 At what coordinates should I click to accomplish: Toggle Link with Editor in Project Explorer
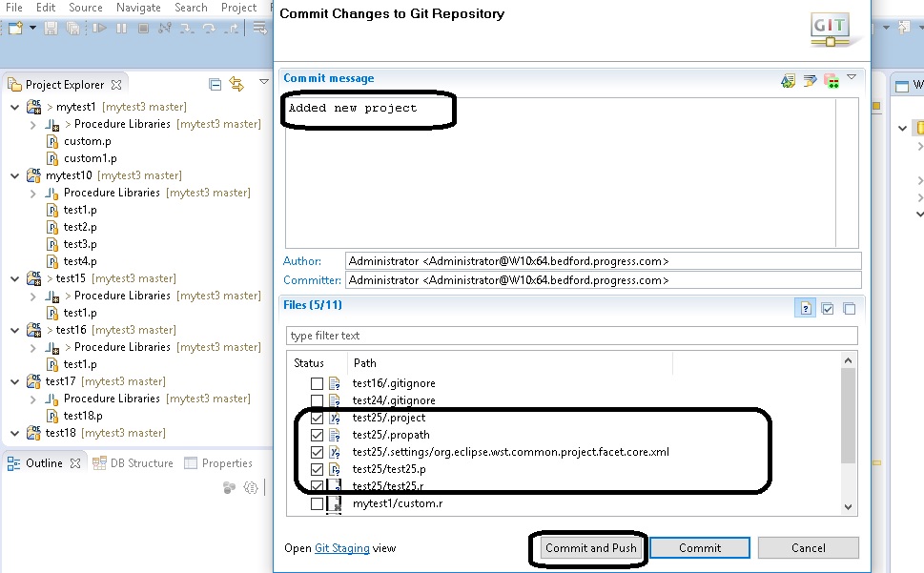(x=236, y=85)
